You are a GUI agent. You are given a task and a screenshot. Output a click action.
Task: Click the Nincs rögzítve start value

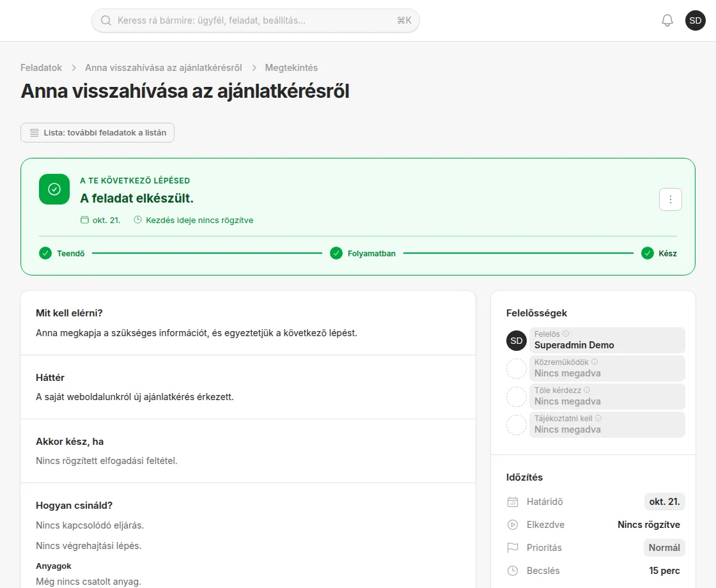[x=649, y=525]
